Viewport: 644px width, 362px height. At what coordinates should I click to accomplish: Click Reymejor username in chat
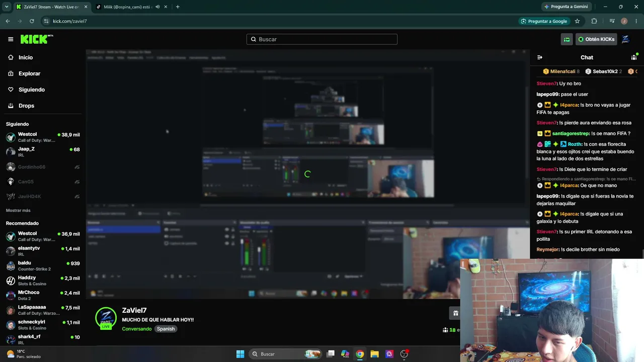(x=548, y=249)
